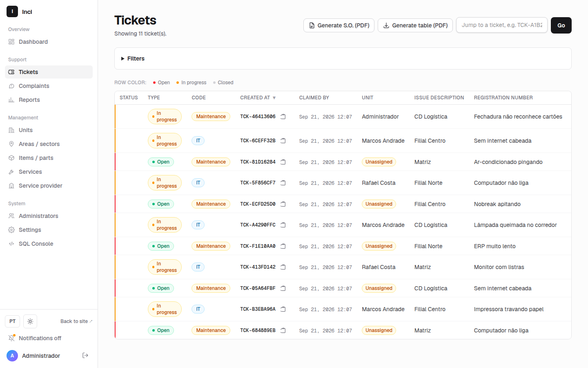Click 'Fechadura não reconhece cartões' cell
The height and width of the screenshot is (368, 588).
point(518,117)
